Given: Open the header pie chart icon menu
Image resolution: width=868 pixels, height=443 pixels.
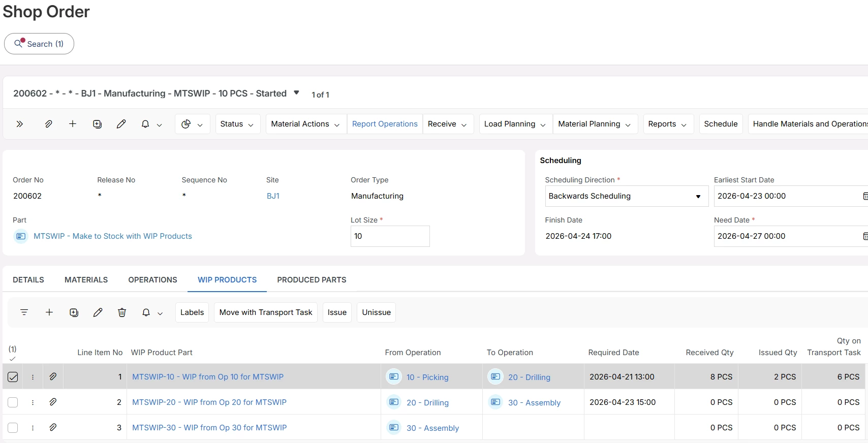Looking at the screenshot, I should [192, 124].
